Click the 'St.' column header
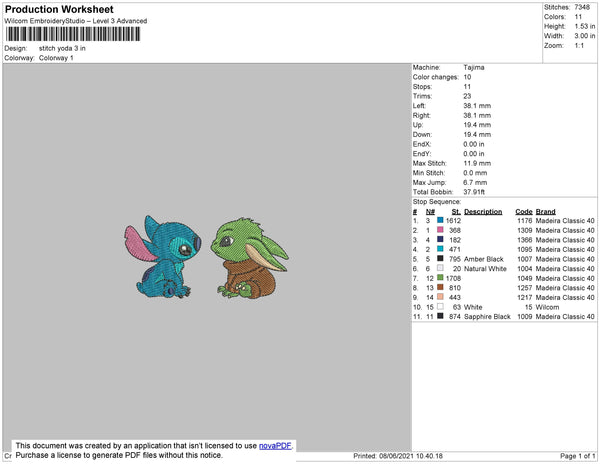The width and height of the screenshot is (600, 464). click(x=456, y=212)
